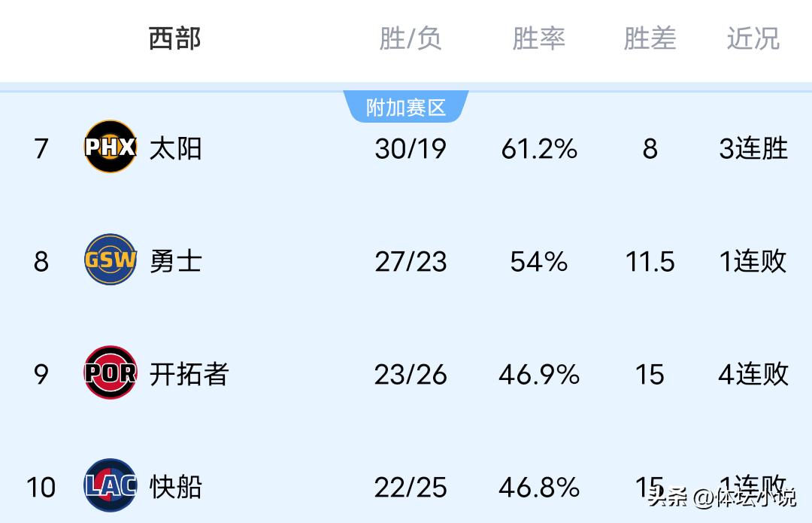Tap the Suns 3连胜 streak
The height and width of the screenshot is (523, 812).
[x=753, y=148]
